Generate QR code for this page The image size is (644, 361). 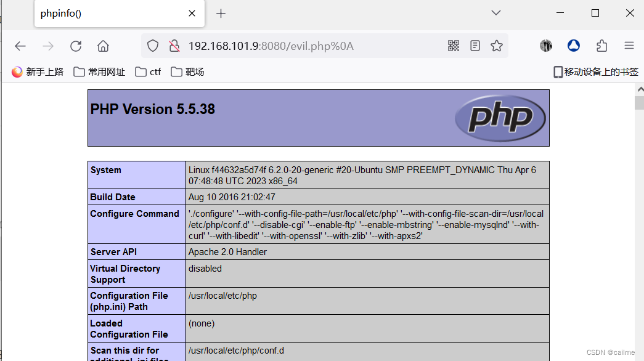(x=454, y=46)
